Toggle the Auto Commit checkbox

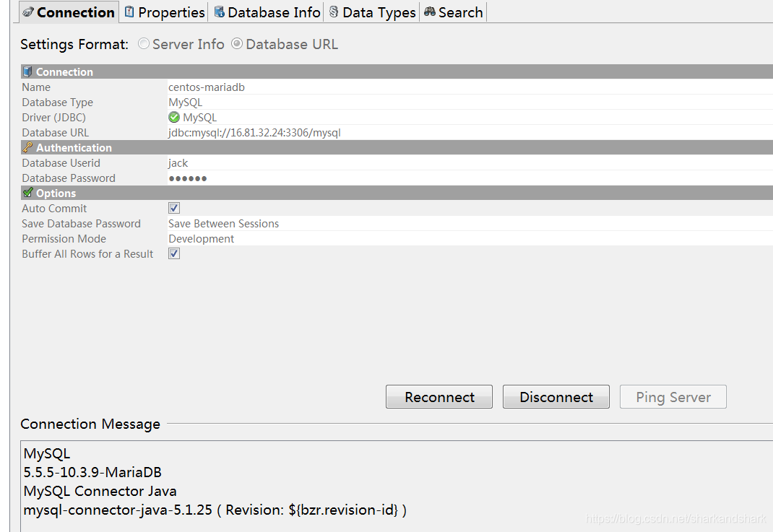173,208
